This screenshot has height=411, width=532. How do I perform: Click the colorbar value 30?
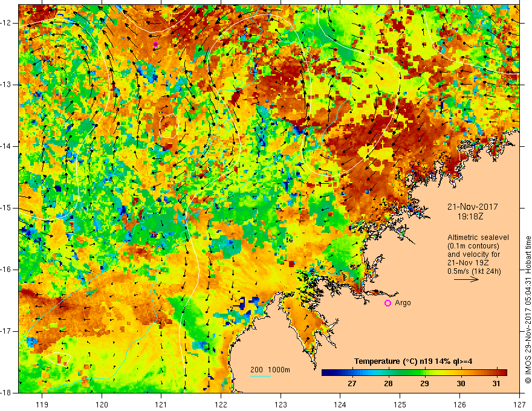click(x=461, y=384)
